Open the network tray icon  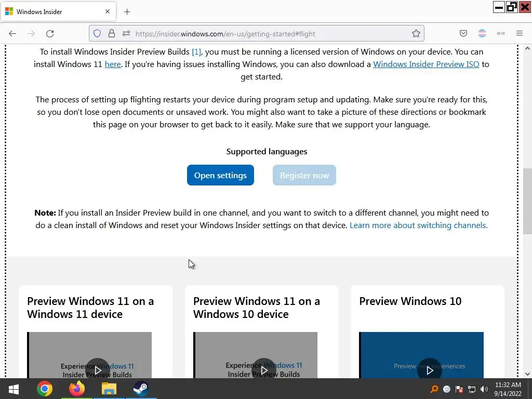click(472, 389)
